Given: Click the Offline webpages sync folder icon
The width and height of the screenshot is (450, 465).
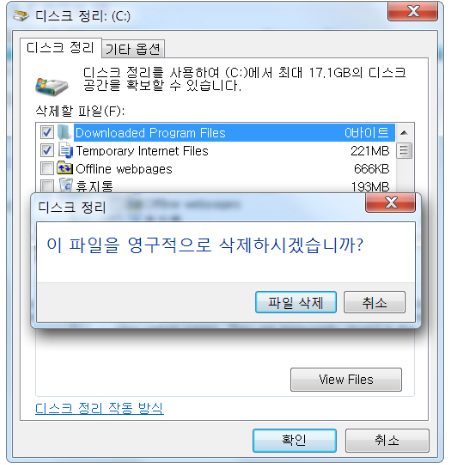Looking at the screenshot, I should (x=65, y=168).
